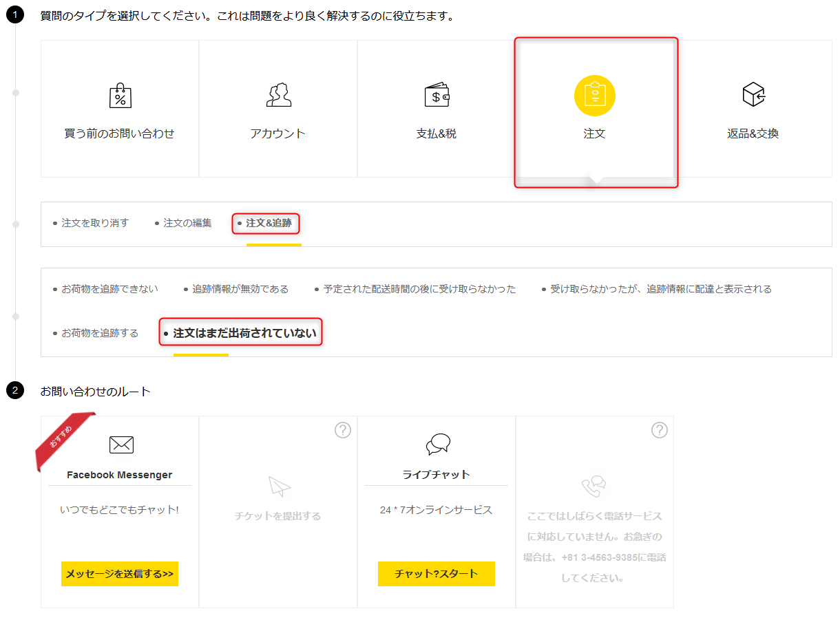Click Facebook Messenger title text
Image resolution: width=840 pixels, height=620 pixels.
click(x=120, y=475)
